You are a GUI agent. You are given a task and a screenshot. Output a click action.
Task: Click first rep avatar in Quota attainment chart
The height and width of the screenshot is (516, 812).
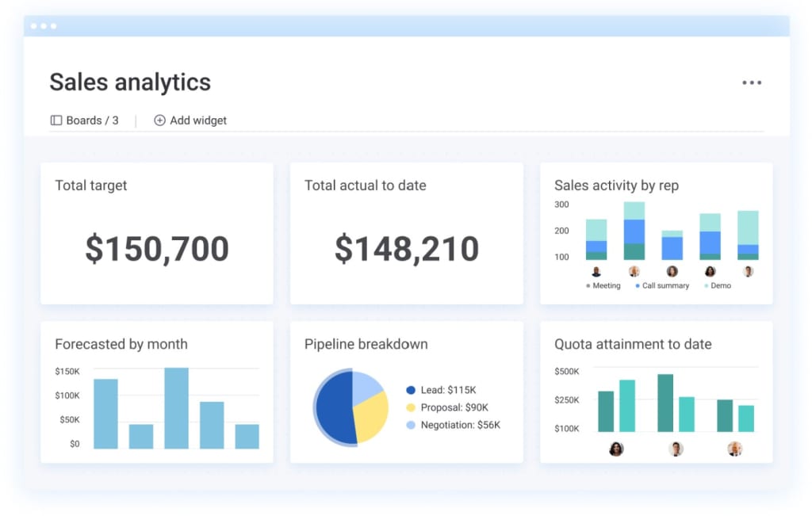[x=616, y=449]
